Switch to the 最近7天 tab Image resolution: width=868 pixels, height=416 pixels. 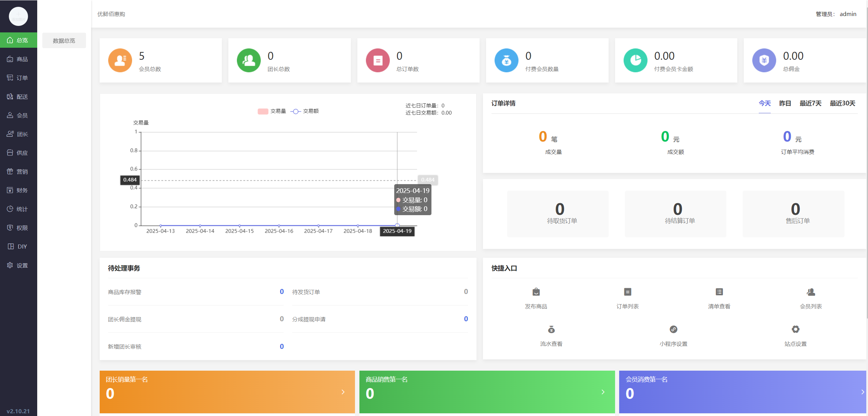click(810, 103)
